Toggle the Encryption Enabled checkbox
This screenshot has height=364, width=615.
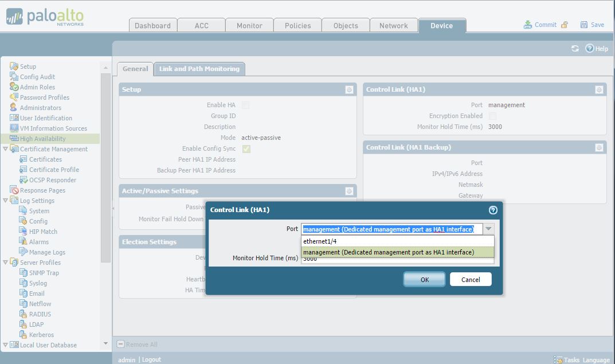(492, 116)
